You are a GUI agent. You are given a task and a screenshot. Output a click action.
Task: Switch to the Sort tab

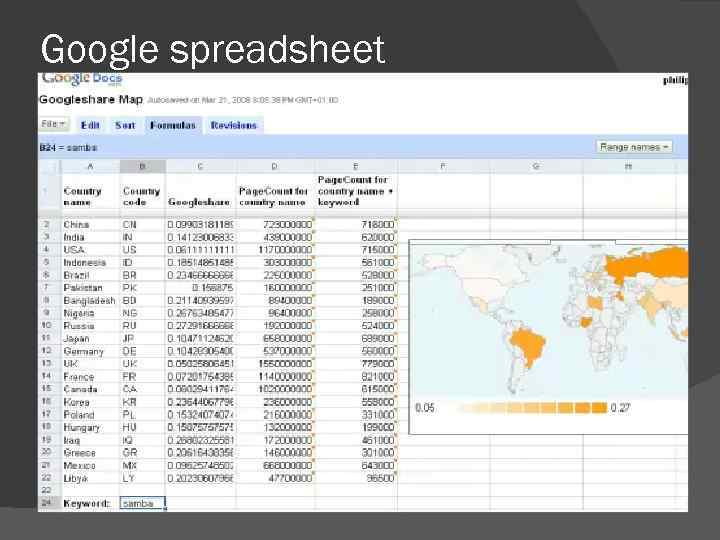click(125, 125)
